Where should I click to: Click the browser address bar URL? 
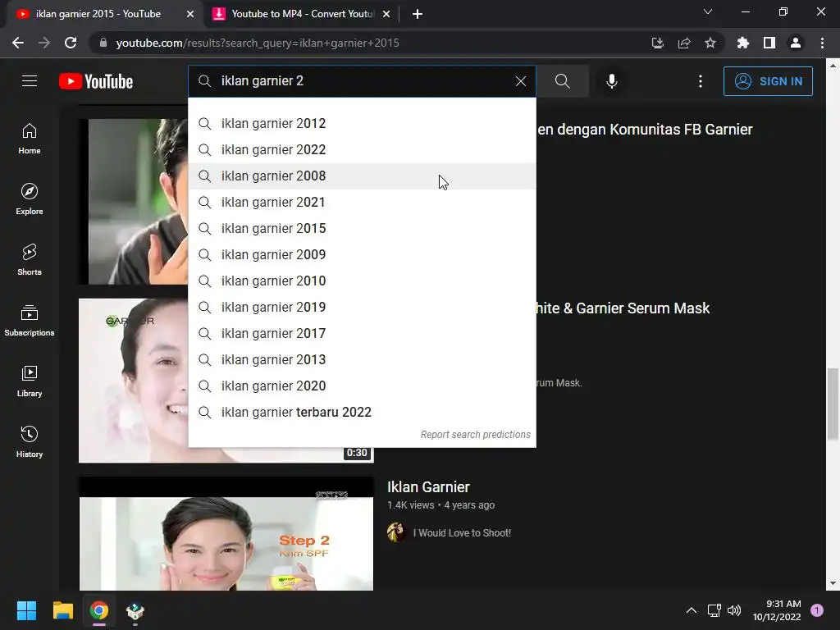point(258,43)
